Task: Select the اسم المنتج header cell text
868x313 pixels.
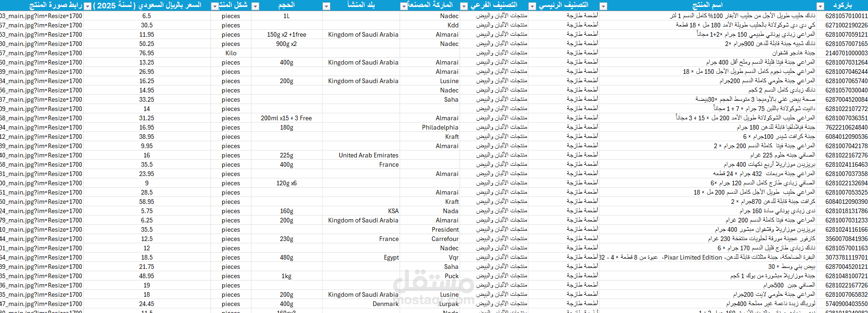Action: (707, 5)
